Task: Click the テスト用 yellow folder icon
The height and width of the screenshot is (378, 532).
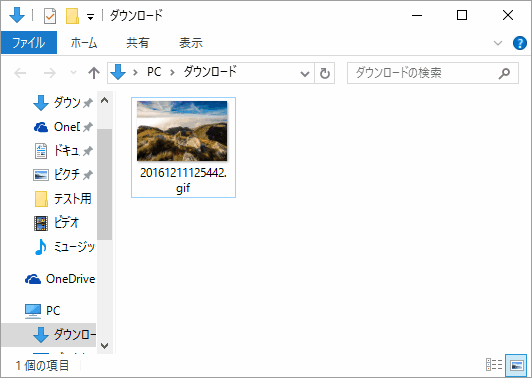Action: [x=41, y=199]
